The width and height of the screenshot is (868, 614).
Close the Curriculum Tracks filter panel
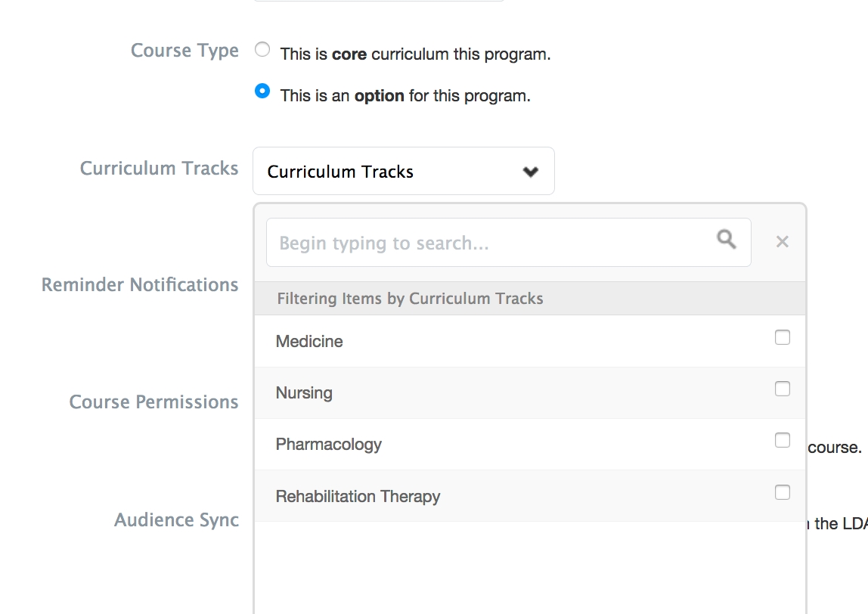pyautogui.click(x=783, y=242)
